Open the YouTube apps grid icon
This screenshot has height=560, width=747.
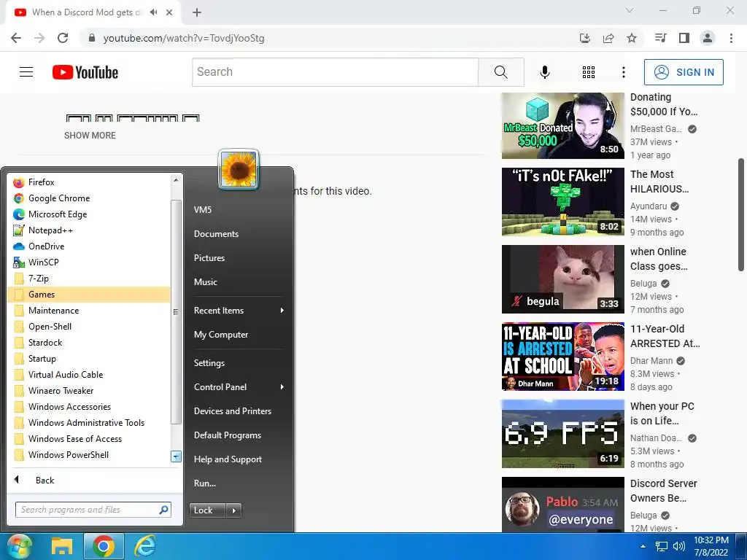[589, 72]
